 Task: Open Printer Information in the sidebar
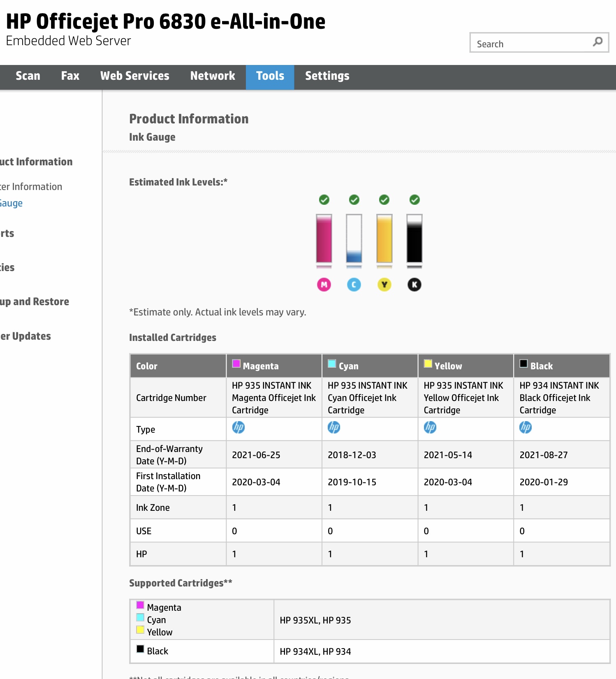coord(31,187)
